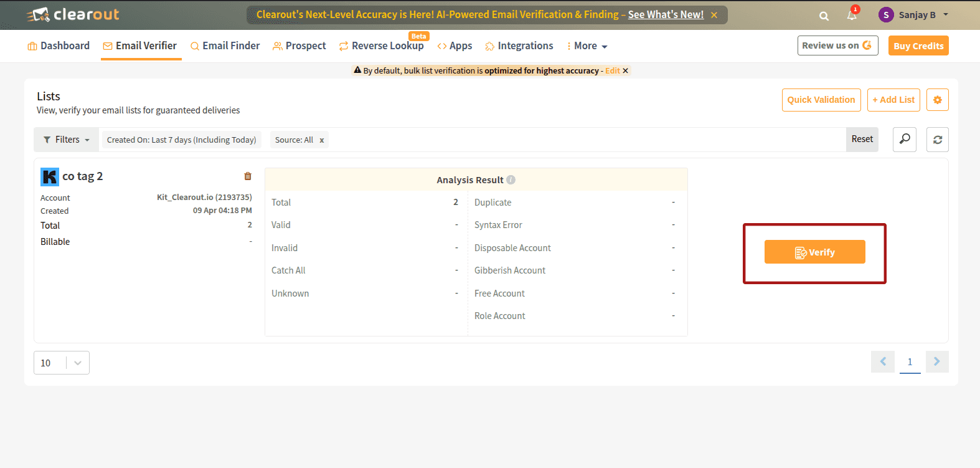Show Analysis Result info tooltip icon
This screenshot has height=468, width=980.
(x=511, y=180)
